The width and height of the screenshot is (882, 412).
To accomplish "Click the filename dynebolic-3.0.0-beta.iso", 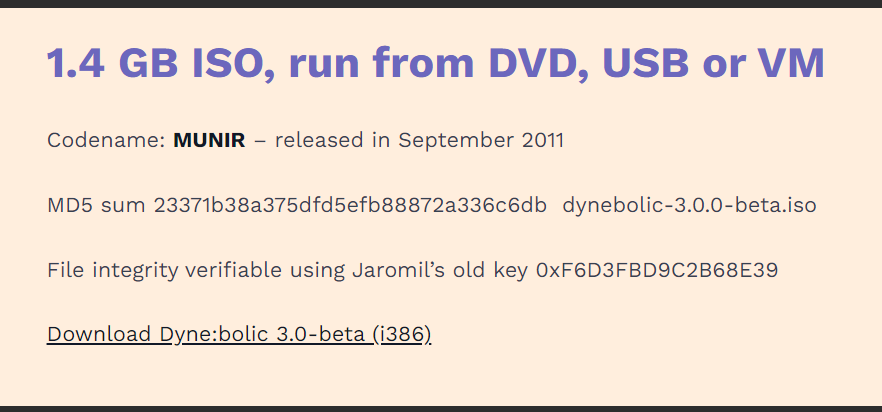I will [689, 206].
